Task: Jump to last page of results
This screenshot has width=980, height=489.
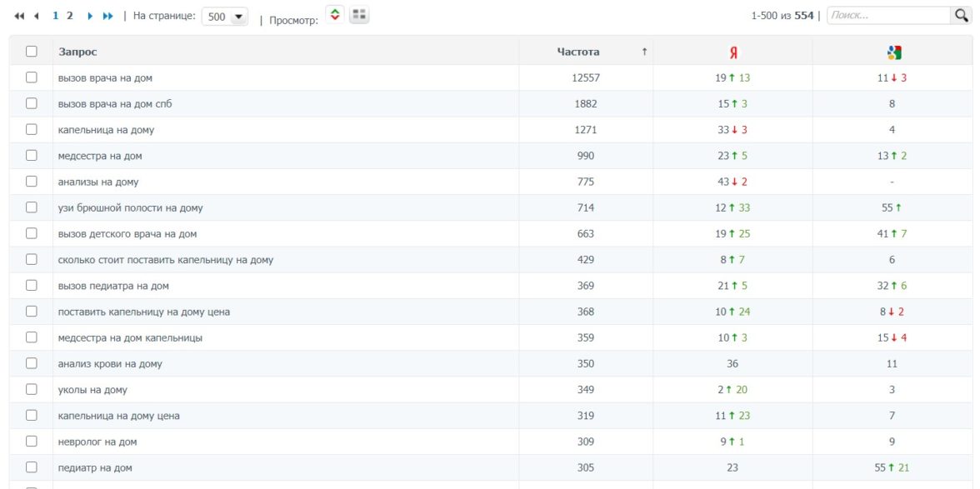Action: pyautogui.click(x=108, y=16)
